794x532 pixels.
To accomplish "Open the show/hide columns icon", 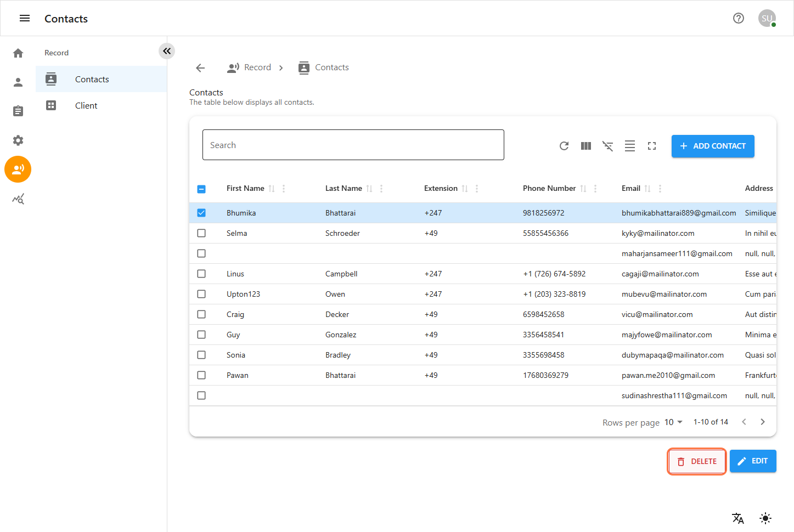I will [585, 146].
